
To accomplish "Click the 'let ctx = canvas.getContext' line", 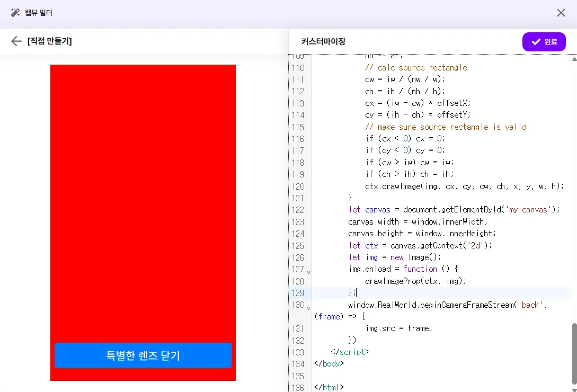I will (420, 245).
